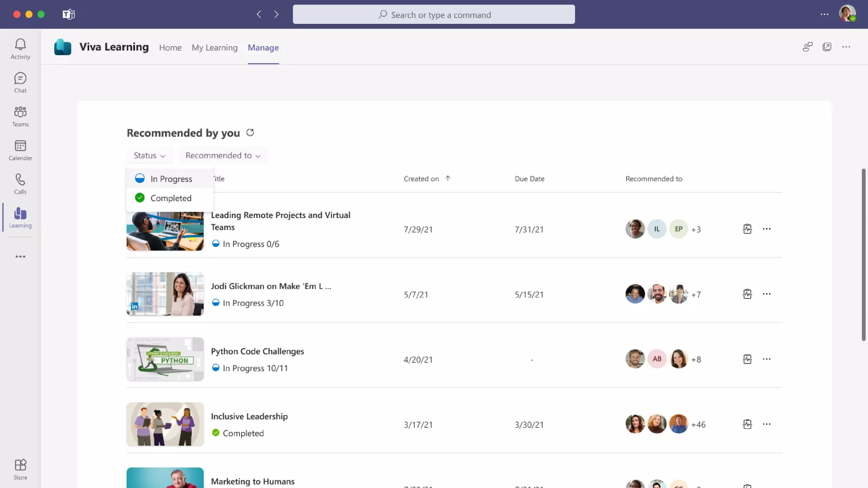Collapse the Status dropdown
The image size is (868, 488).
tap(149, 155)
